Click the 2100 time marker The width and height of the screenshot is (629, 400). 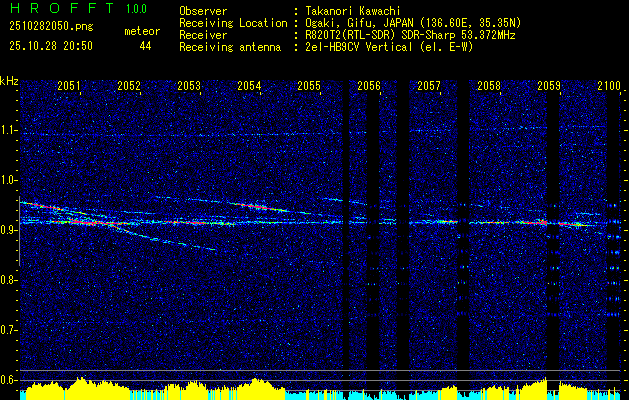coord(609,85)
